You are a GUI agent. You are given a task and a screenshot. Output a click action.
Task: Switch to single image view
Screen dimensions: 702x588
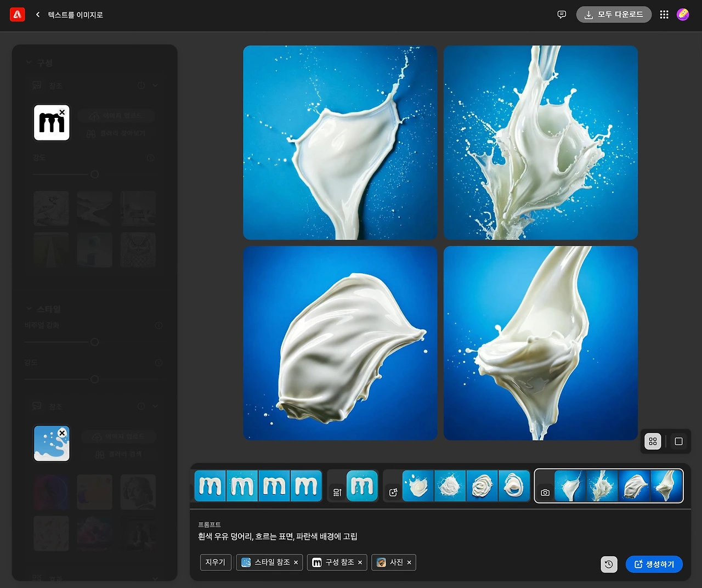(x=678, y=442)
